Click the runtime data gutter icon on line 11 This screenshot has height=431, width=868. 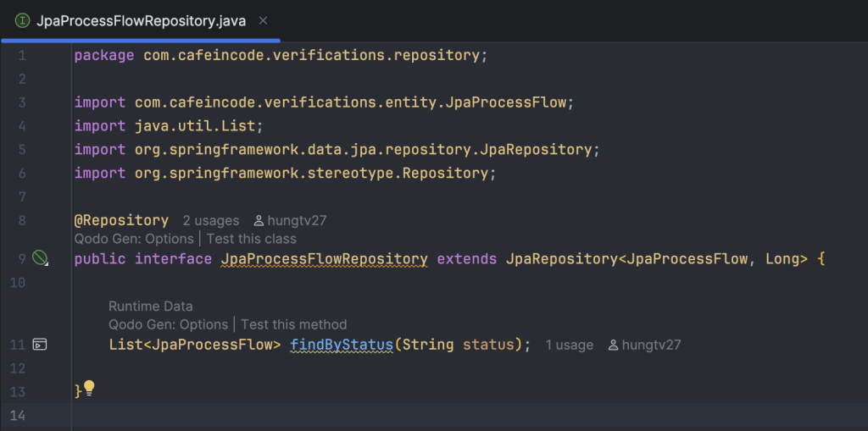(x=39, y=345)
